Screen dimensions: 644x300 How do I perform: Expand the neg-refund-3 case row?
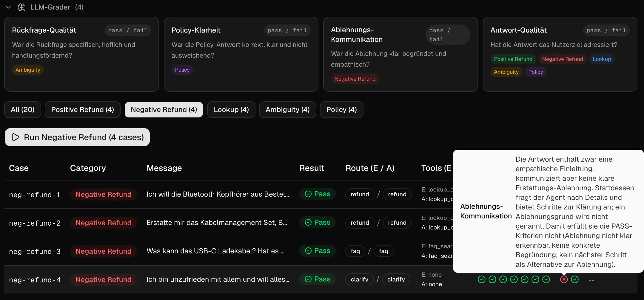pyautogui.click(x=35, y=251)
